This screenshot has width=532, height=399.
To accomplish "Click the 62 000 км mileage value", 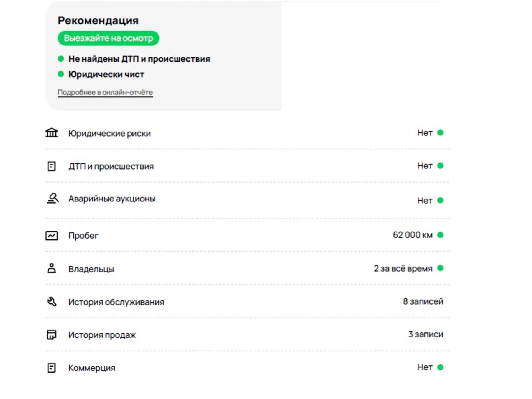I will coord(413,235).
